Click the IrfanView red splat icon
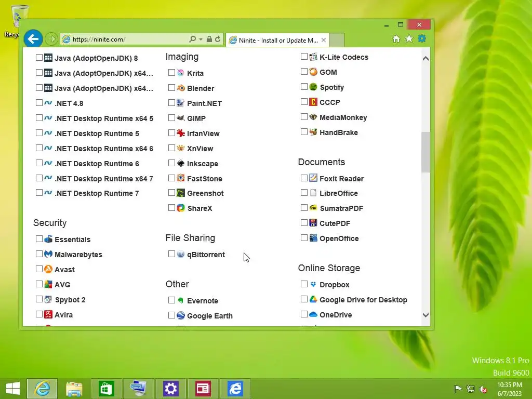532x399 pixels. (x=180, y=133)
